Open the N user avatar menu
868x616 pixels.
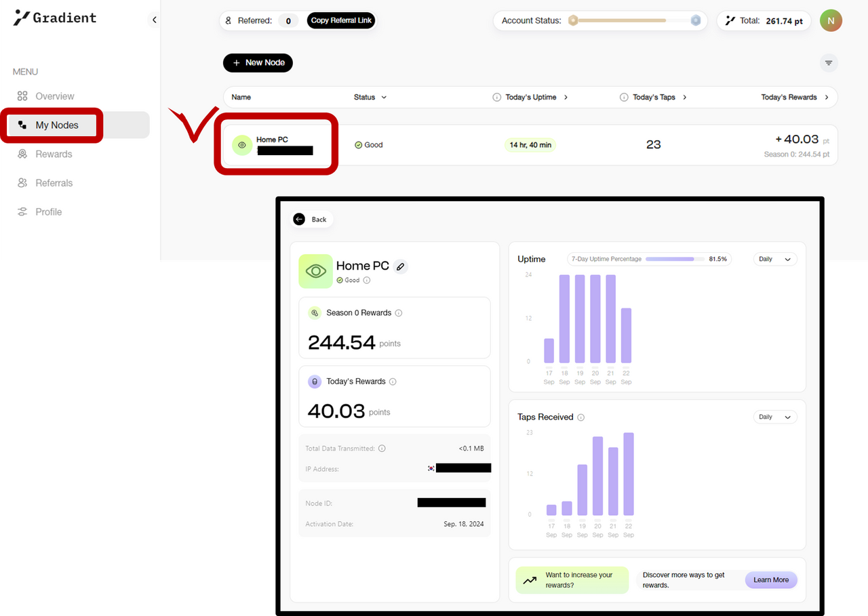click(x=831, y=20)
